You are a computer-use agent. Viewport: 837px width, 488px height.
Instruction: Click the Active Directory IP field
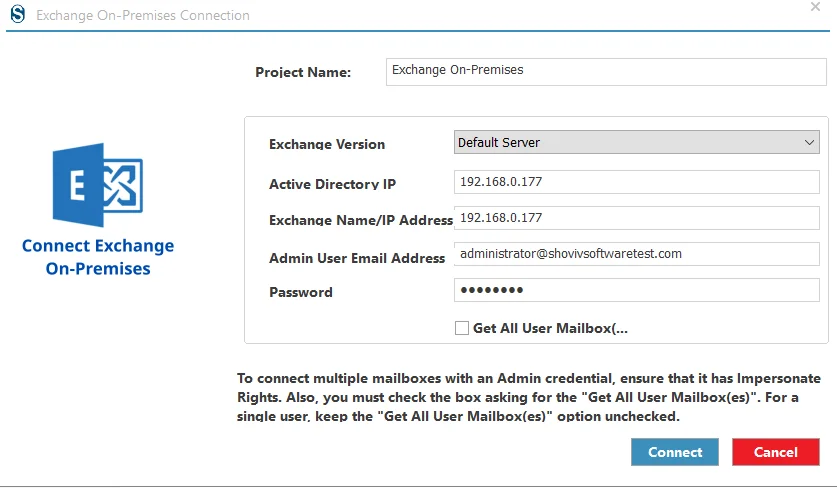click(636, 182)
